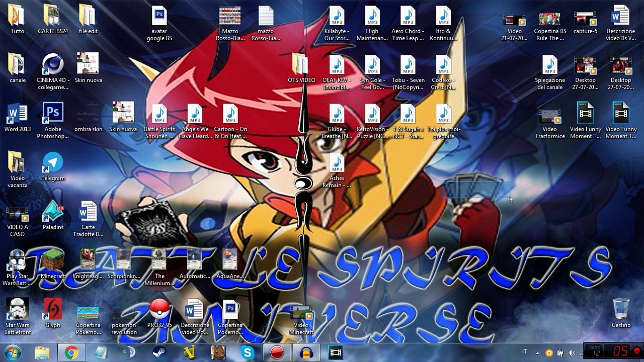Open Audacity headphones icon in taskbar

[x=306, y=353]
